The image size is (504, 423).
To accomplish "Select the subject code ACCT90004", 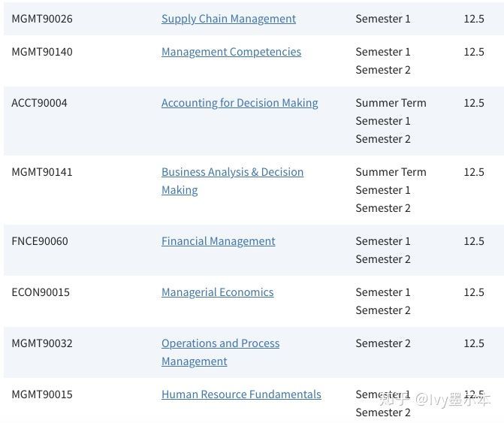I will pos(40,103).
